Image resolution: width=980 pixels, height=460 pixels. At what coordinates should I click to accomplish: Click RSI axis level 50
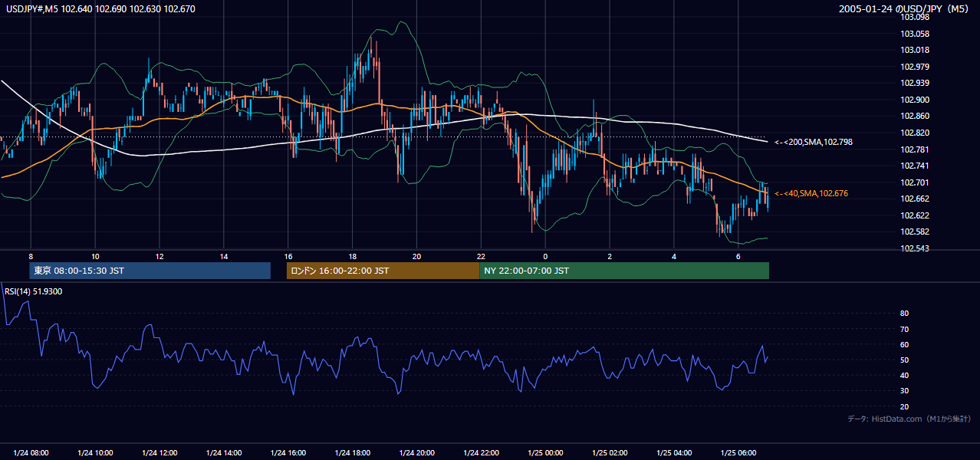tap(904, 360)
